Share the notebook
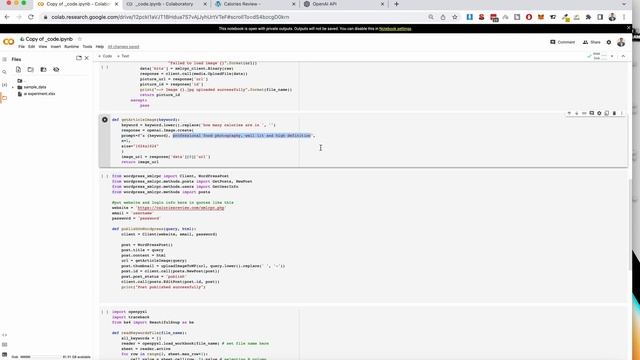The width and height of the screenshot is (640, 360). (591, 42)
